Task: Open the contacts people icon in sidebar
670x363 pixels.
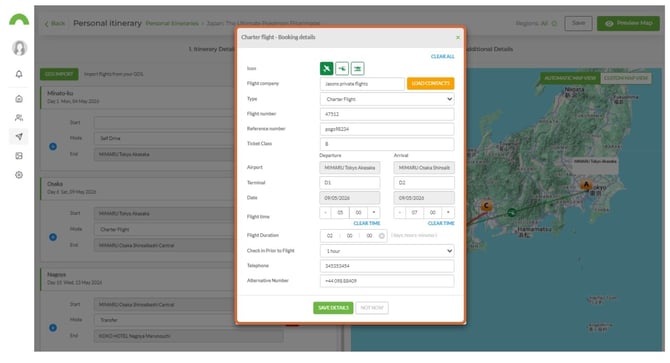Action: [x=19, y=118]
